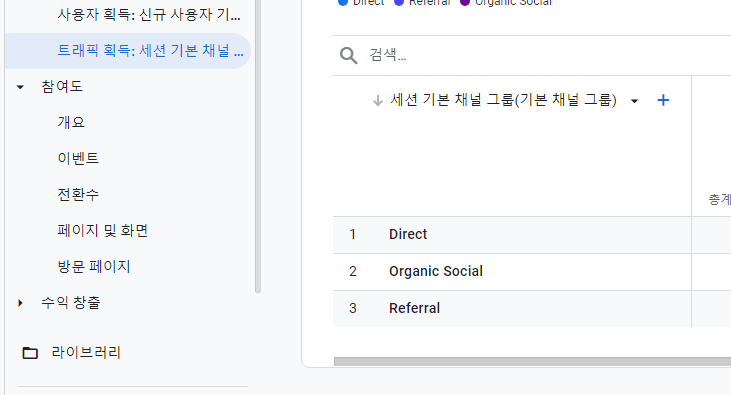Select the Organic Social table row
This screenshot has height=395, width=731.
click(x=532, y=271)
